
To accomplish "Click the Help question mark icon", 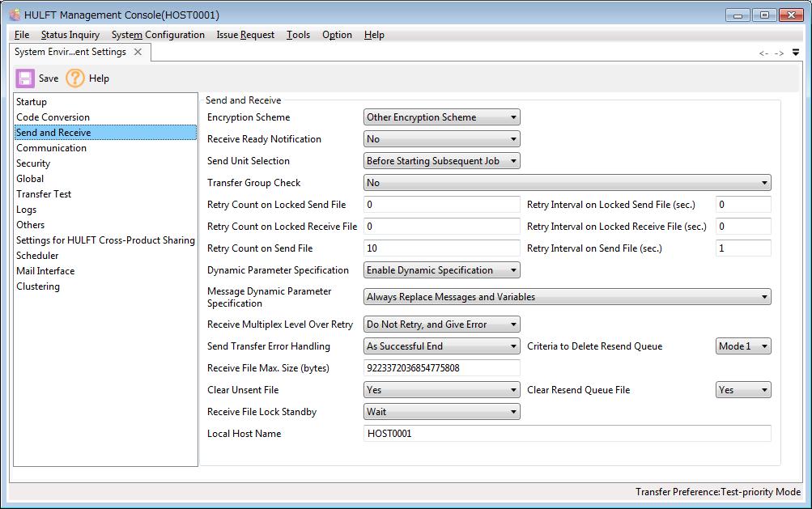I will tap(75, 78).
